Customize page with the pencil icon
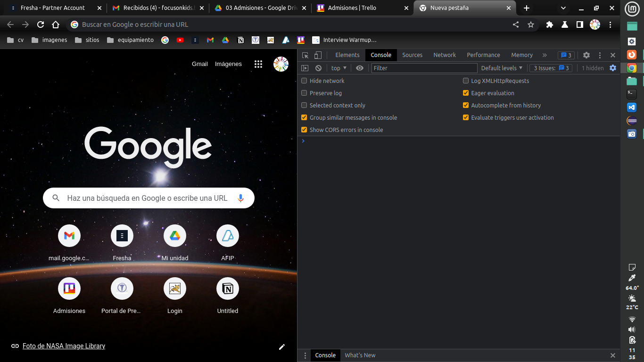Viewport: 644px width, 362px height. pyautogui.click(x=282, y=347)
